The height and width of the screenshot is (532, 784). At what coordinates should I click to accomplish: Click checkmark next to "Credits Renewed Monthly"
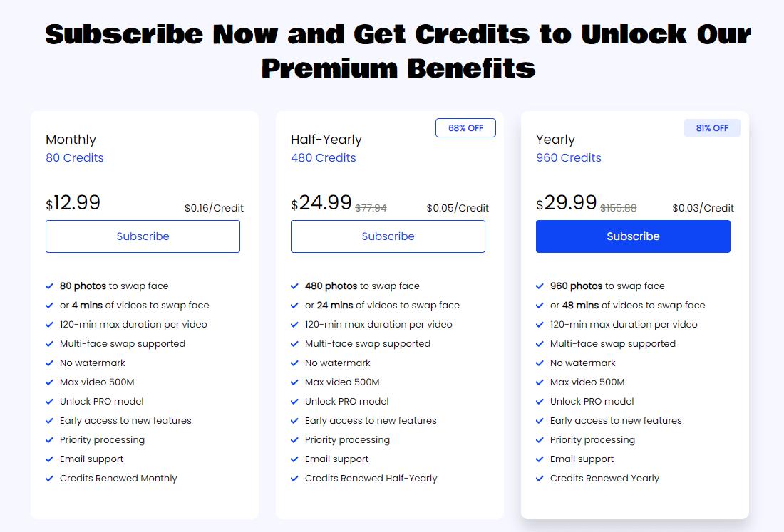point(50,479)
